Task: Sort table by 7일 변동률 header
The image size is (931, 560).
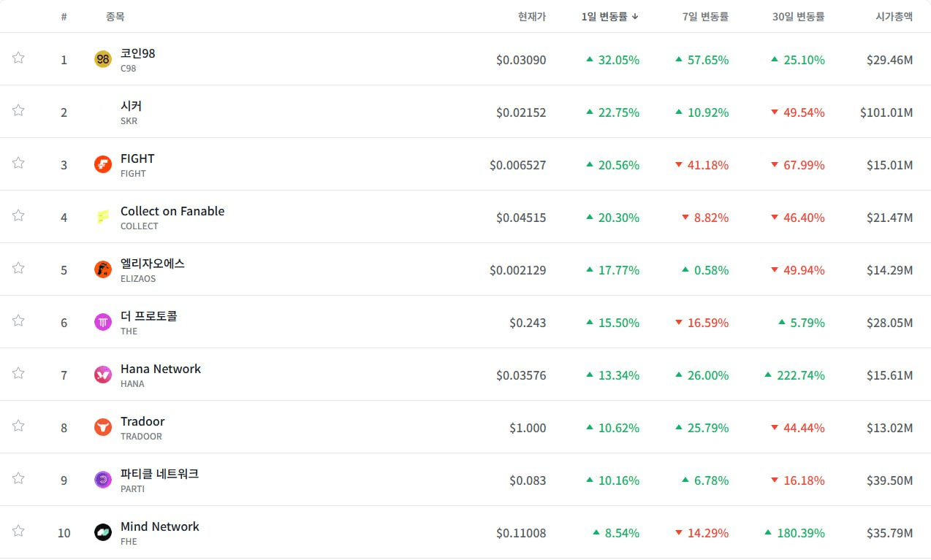Action: (704, 16)
